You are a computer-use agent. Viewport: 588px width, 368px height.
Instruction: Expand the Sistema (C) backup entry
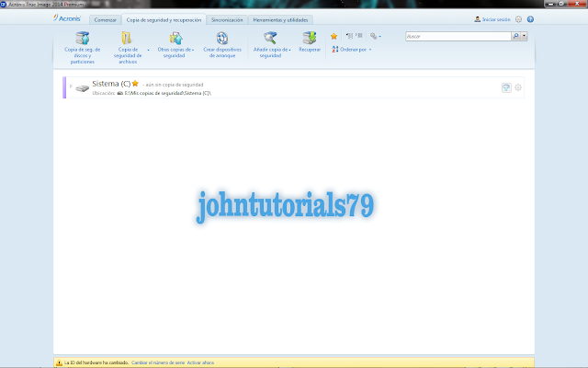click(71, 86)
